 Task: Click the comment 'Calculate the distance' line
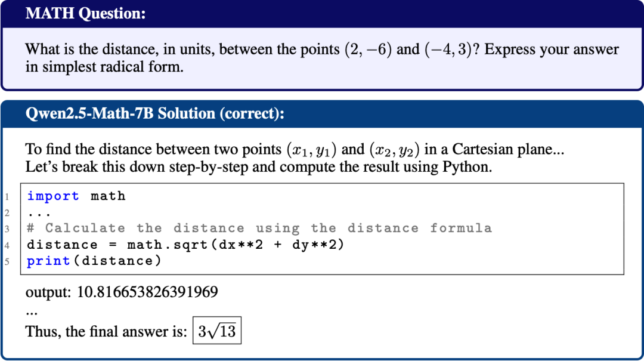coord(259,228)
